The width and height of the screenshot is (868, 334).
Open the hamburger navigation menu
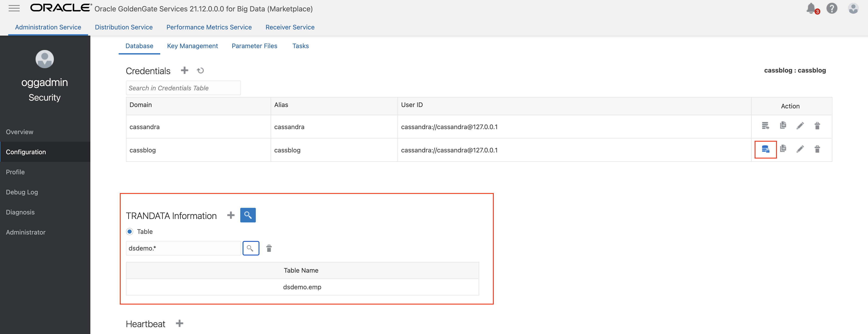(x=14, y=8)
